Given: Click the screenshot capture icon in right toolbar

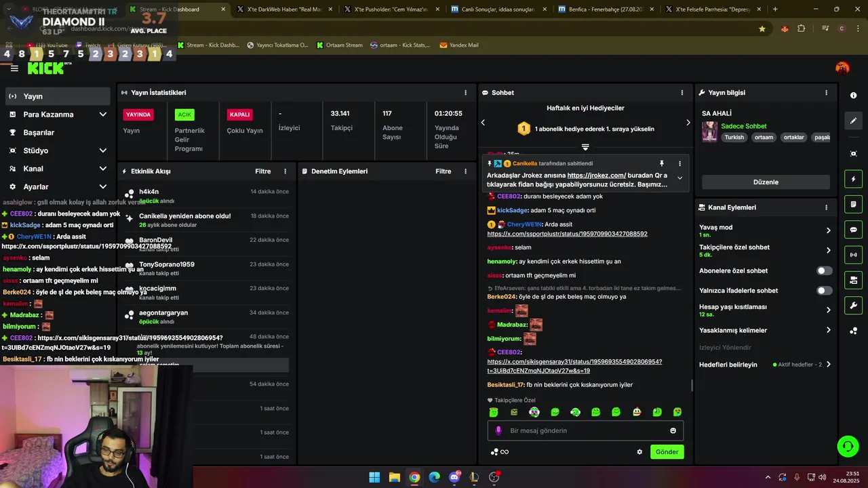Looking at the screenshot, I should point(853,154).
